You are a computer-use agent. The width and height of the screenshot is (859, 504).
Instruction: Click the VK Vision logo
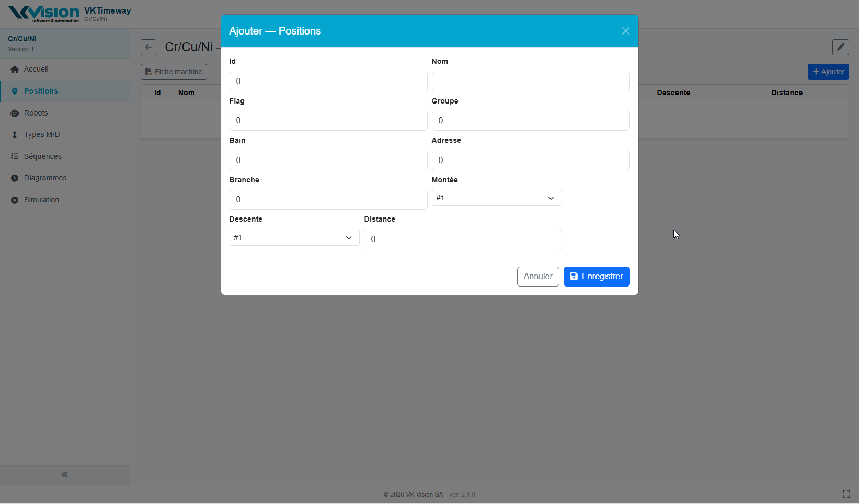44,14
